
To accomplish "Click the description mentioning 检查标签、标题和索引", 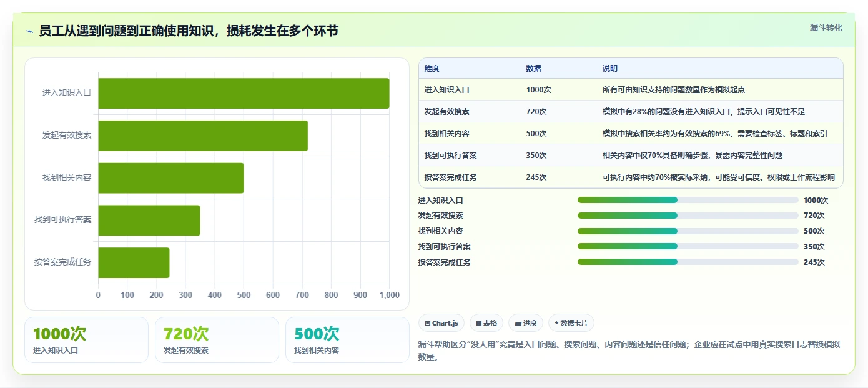I will coord(715,134).
